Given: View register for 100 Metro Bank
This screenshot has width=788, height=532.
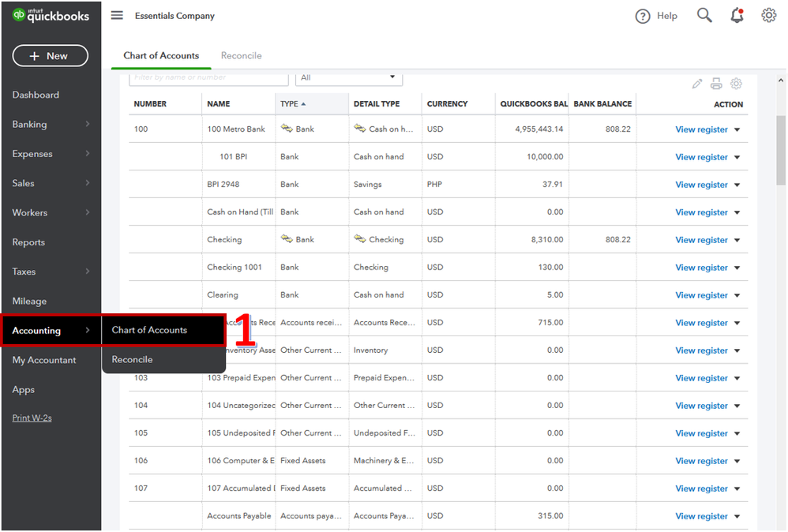Looking at the screenshot, I should click(x=701, y=129).
